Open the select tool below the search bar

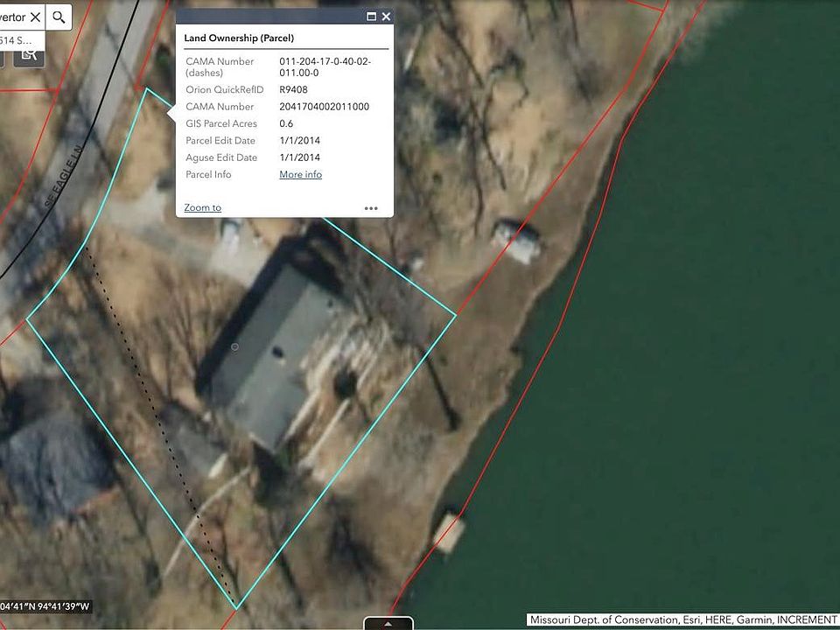pos(29,54)
